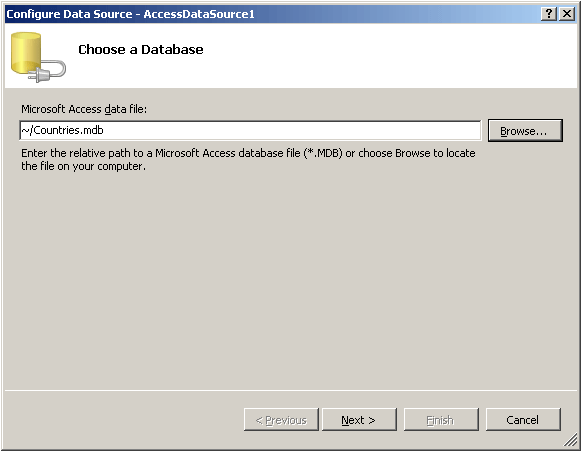Click the "Microsoft Access data file:" label
The height and width of the screenshot is (452, 582).
84,109
